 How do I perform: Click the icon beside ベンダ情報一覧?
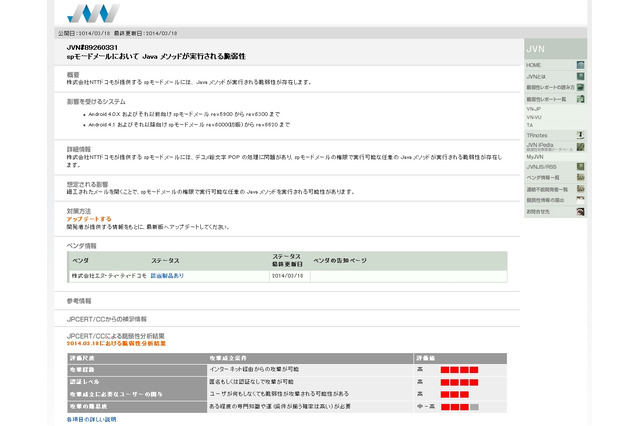click(x=580, y=178)
